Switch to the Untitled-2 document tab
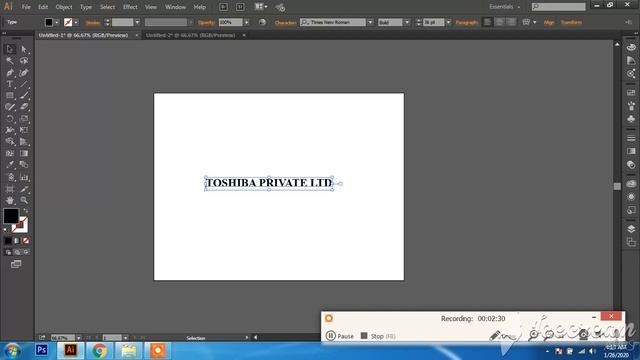The width and height of the screenshot is (640, 360). (190, 36)
